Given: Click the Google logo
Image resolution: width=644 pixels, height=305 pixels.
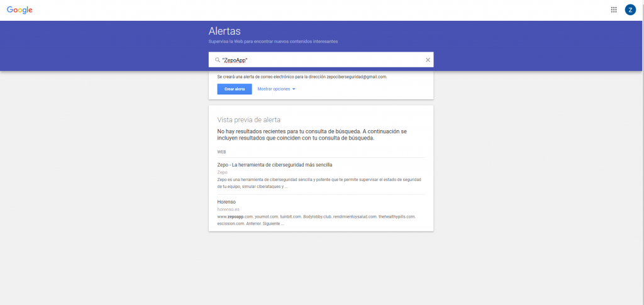Looking at the screenshot, I should point(19,10).
